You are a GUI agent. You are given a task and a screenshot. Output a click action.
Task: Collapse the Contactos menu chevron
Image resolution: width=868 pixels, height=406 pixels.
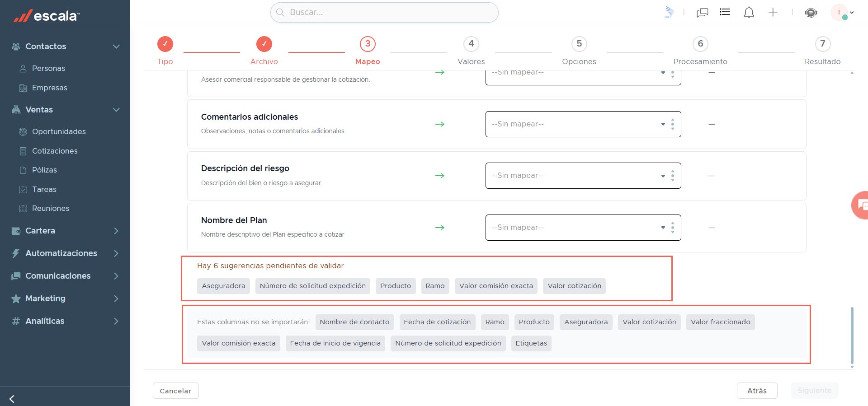pyautogui.click(x=116, y=47)
